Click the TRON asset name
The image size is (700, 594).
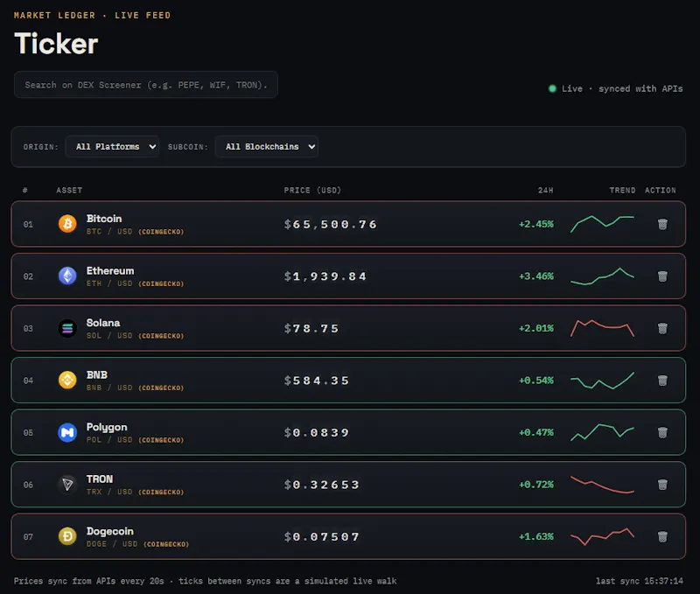pyautogui.click(x=100, y=479)
